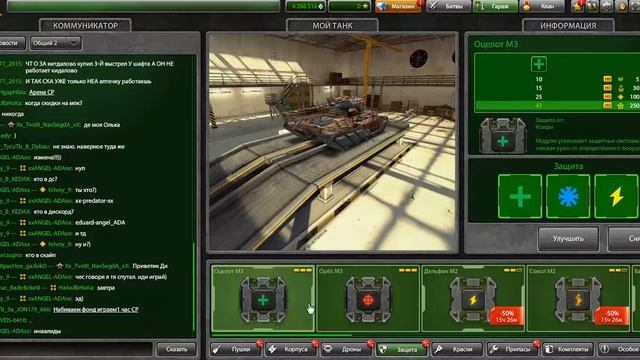
Task: Click the green plus icon on Оцелот М3 card
Action: tap(263, 300)
